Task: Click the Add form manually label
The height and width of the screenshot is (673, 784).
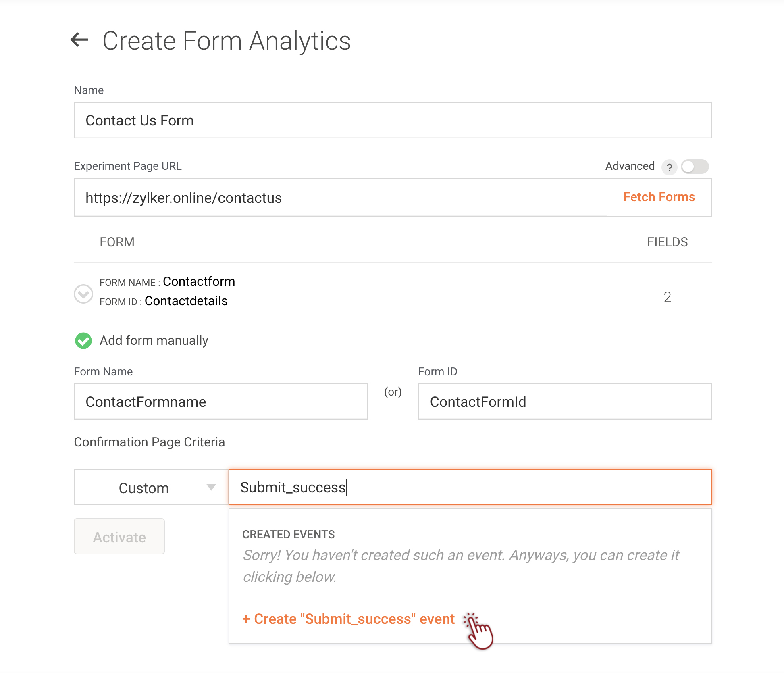Action: coord(154,341)
